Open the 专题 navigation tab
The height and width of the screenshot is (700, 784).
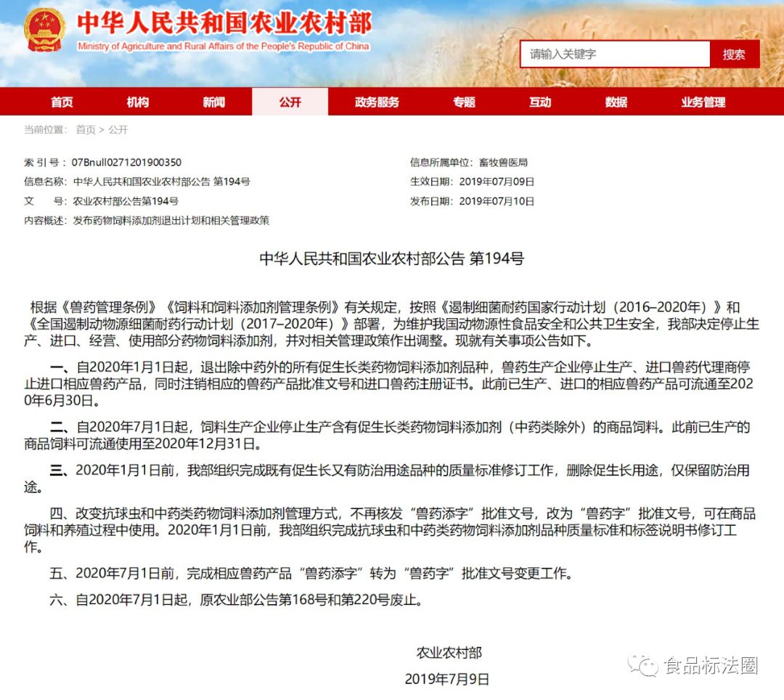pos(464,102)
